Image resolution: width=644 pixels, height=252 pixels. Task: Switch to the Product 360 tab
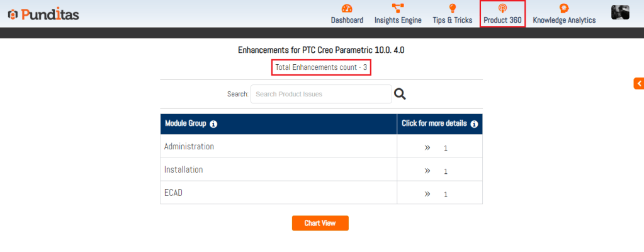coord(502,14)
